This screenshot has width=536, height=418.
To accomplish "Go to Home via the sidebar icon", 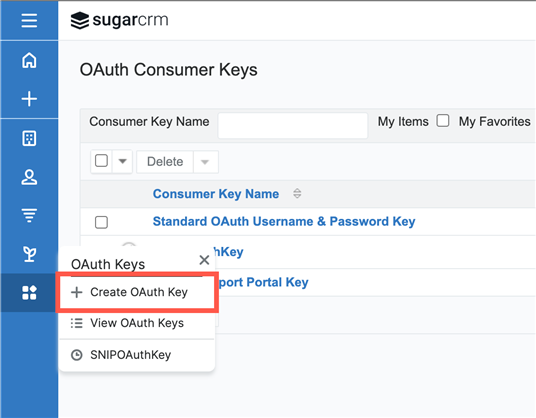I will coord(29,60).
